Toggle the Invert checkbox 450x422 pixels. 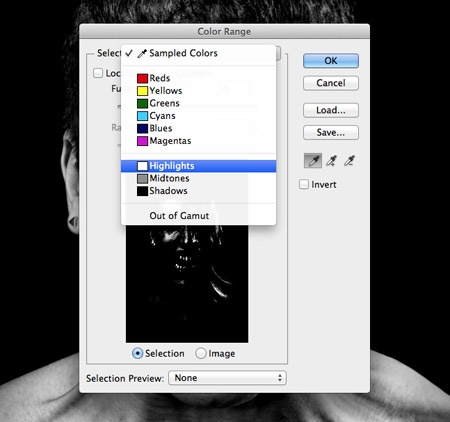[304, 184]
